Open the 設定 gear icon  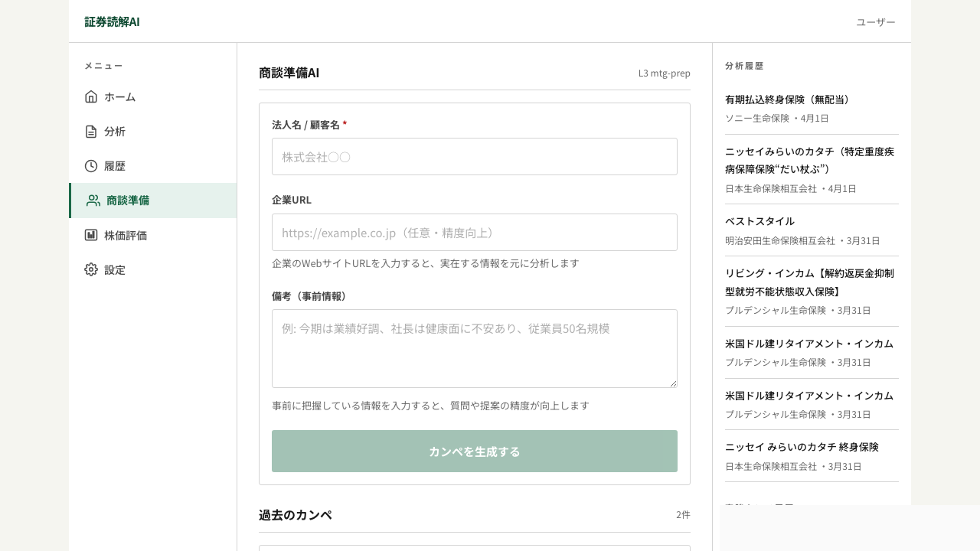pos(91,269)
